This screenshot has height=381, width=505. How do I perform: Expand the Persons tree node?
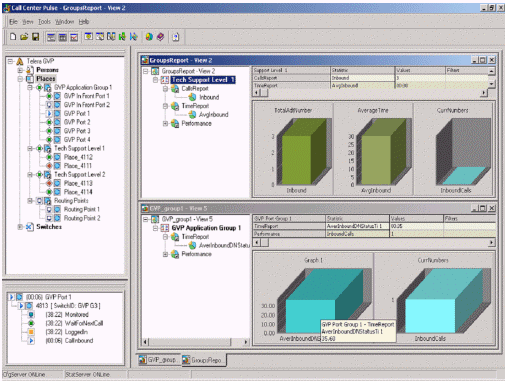click(20, 70)
